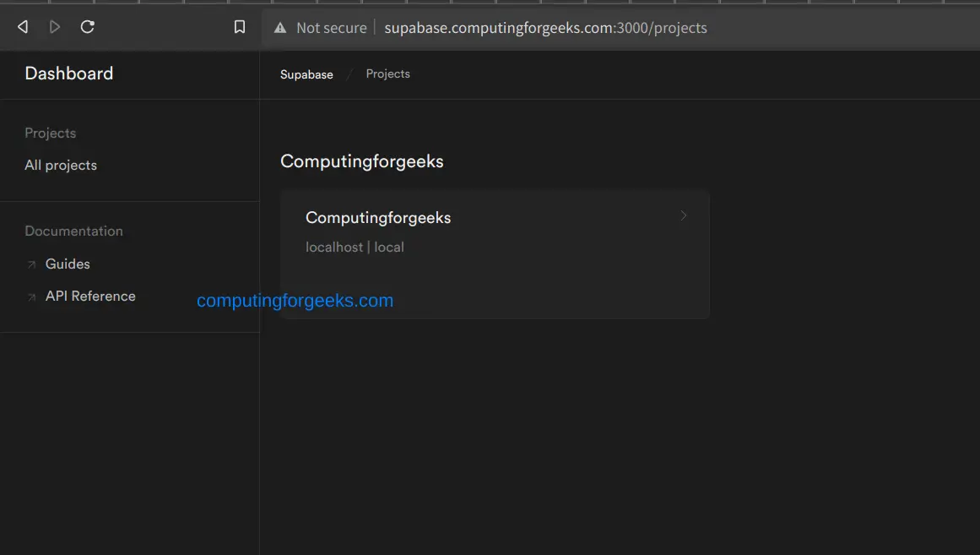Focus the address bar URL field
This screenshot has width=980, height=555.
click(x=545, y=28)
